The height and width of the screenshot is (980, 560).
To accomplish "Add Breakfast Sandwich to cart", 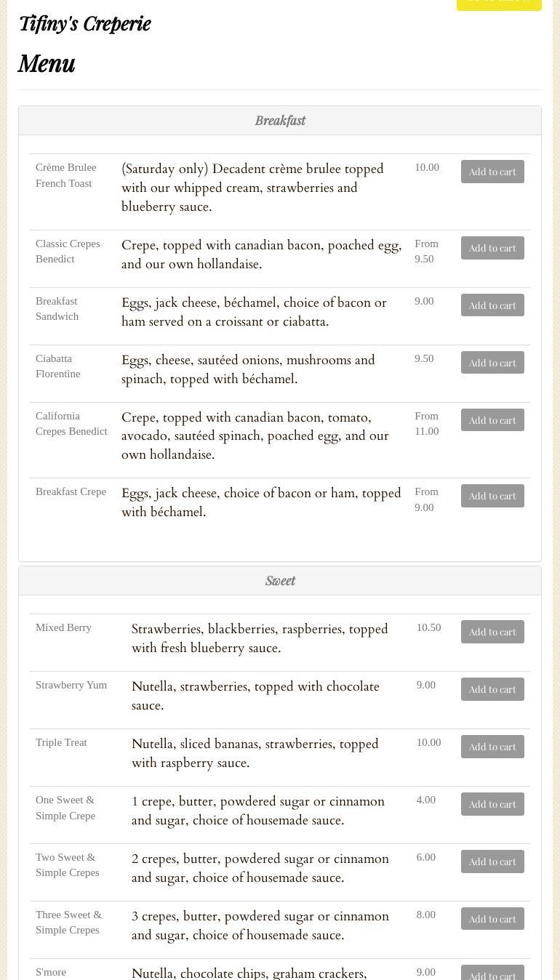I will tap(492, 305).
